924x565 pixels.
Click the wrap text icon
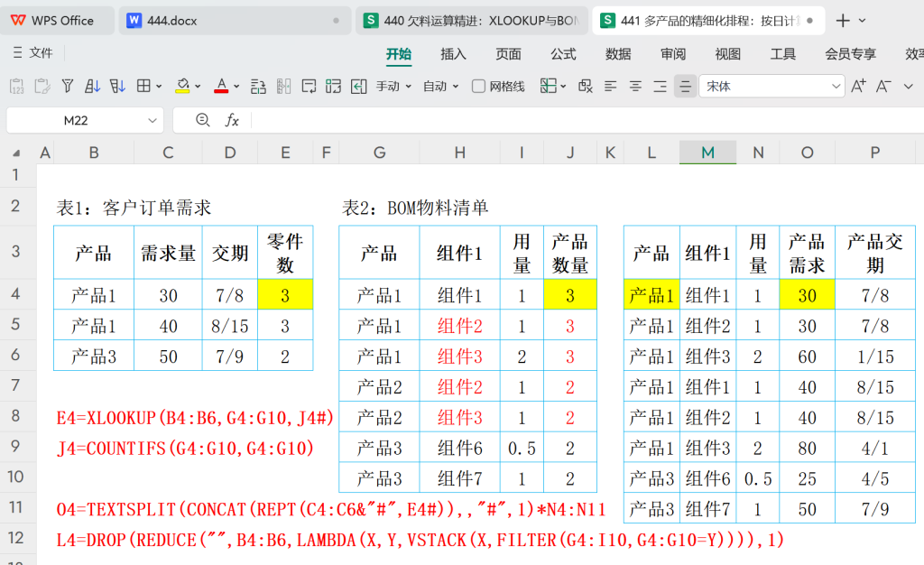tap(309, 87)
